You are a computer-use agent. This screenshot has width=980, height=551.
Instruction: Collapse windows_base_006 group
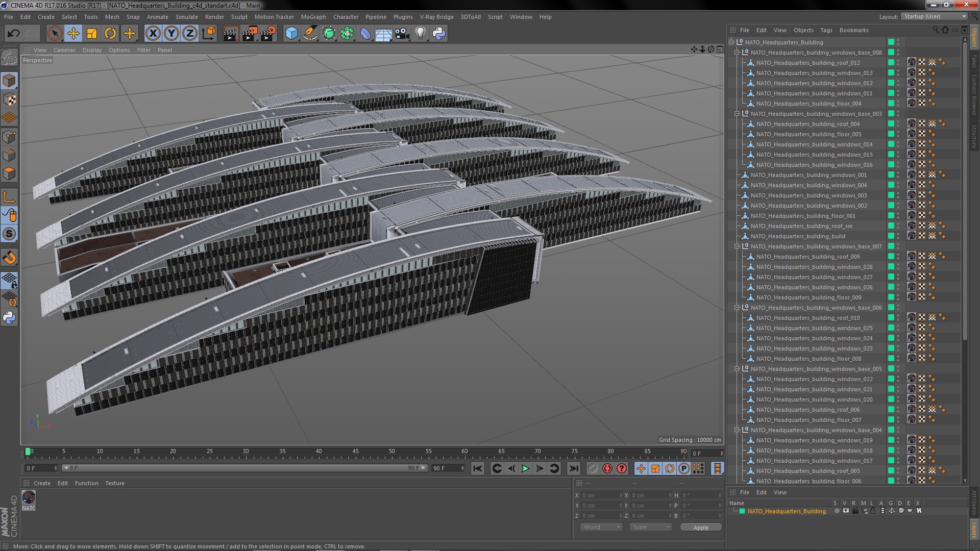pos(737,308)
